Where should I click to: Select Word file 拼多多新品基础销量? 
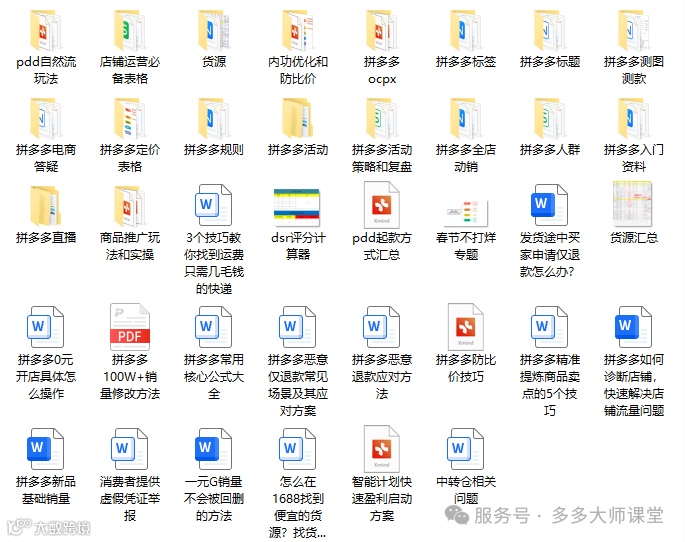pyautogui.click(x=45, y=449)
